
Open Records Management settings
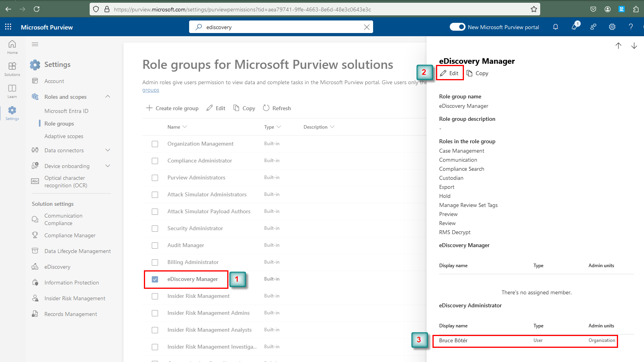tap(71, 314)
